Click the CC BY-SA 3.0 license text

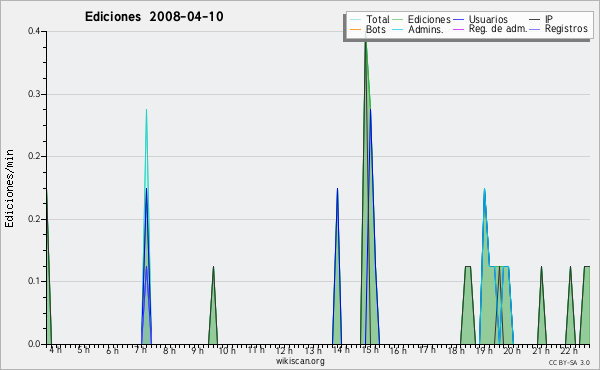tap(569, 362)
